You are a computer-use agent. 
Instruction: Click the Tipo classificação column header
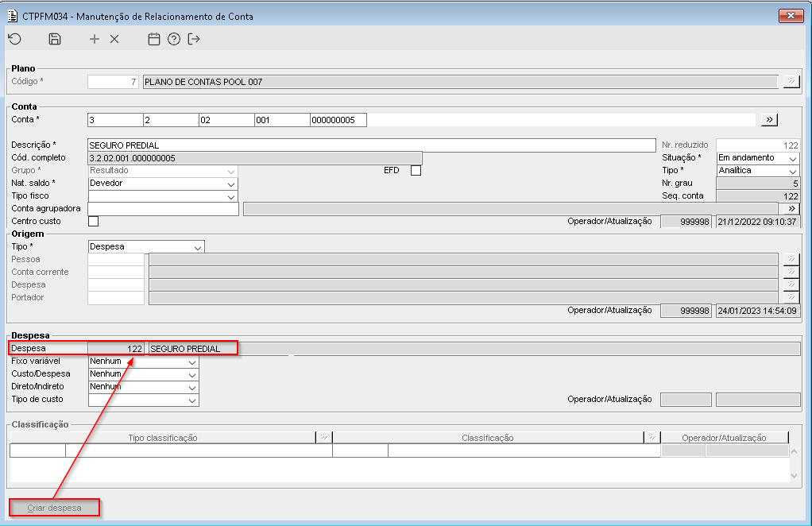[x=163, y=438]
